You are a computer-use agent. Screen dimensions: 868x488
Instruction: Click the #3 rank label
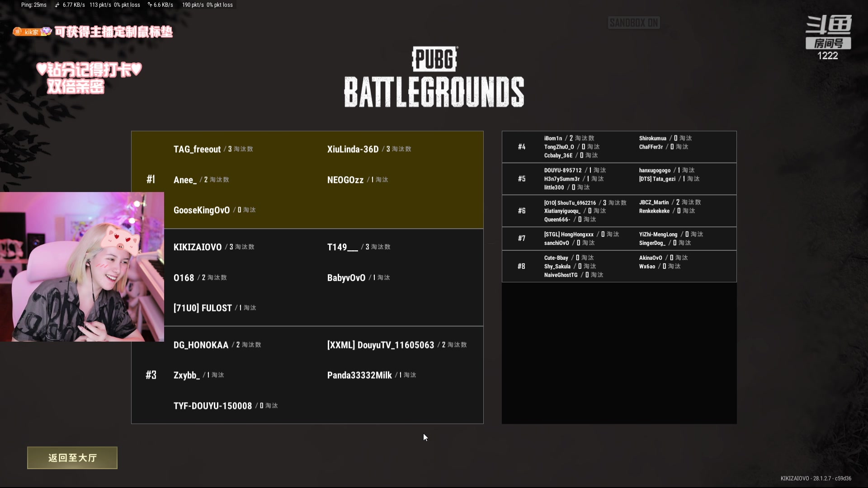(151, 375)
